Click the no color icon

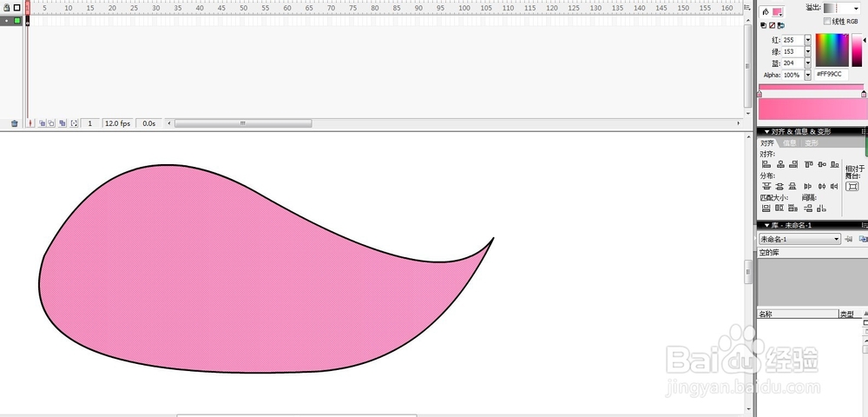click(773, 25)
